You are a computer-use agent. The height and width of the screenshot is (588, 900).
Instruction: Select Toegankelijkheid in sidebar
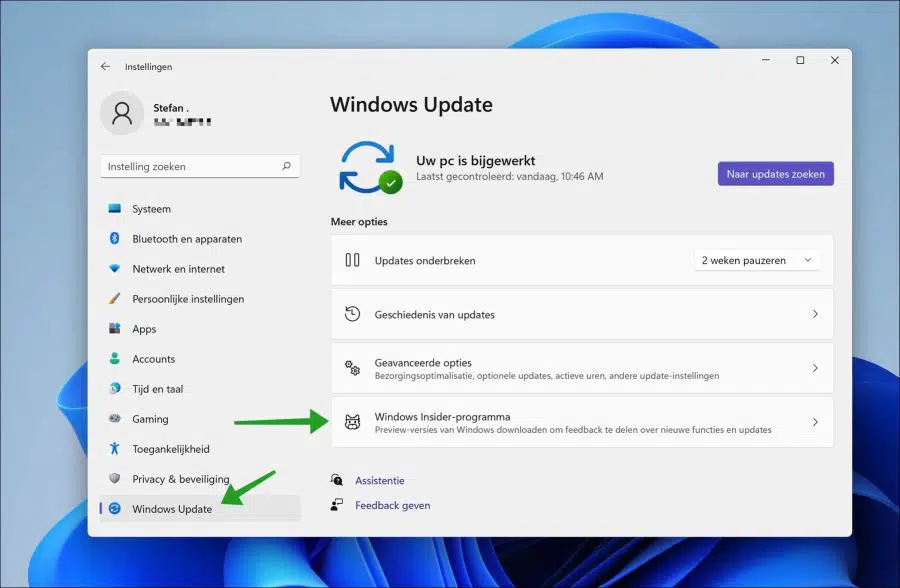pos(200,448)
